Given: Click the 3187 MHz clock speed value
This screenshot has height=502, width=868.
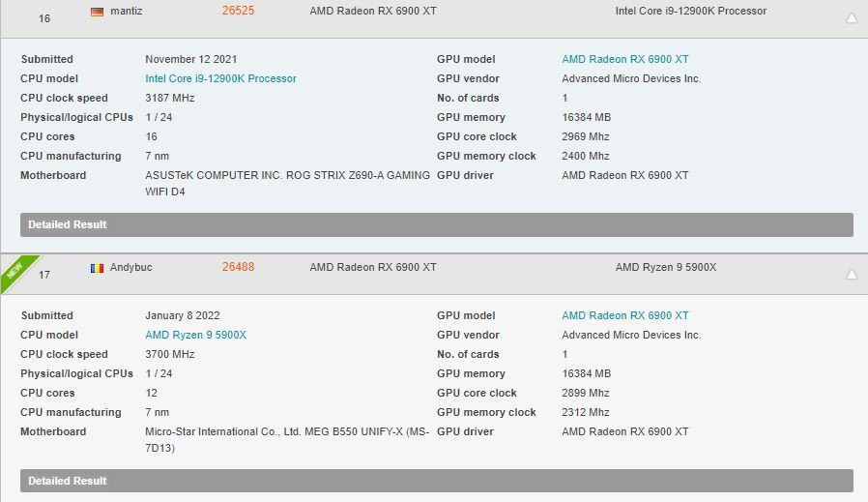Looking at the screenshot, I should tap(169, 98).
